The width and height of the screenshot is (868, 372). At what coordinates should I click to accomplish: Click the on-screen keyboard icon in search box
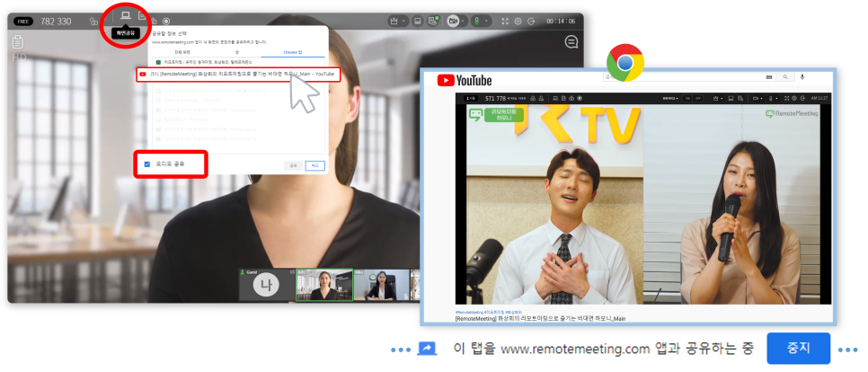point(769,77)
